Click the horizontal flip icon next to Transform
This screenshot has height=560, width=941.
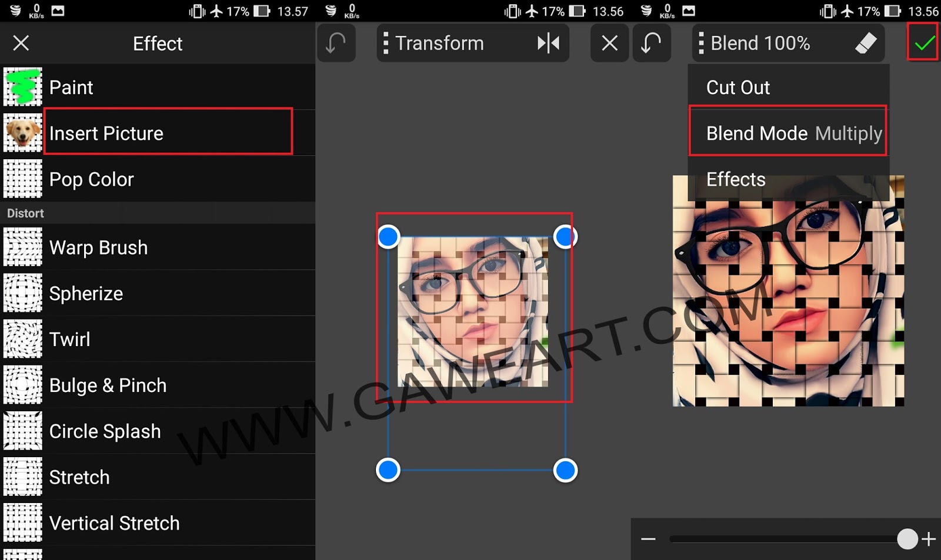pyautogui.click(x=549, y=43)
